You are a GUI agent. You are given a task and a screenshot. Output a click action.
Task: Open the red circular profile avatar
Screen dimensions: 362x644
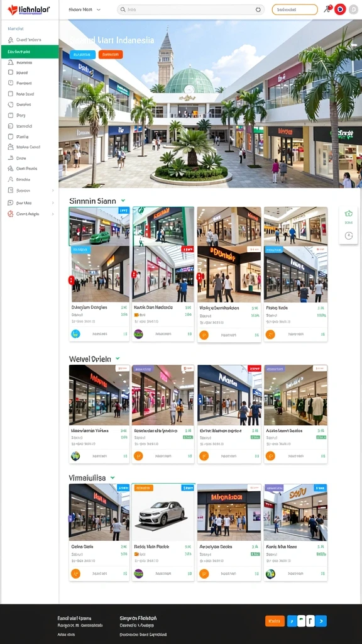coord(340,9)
